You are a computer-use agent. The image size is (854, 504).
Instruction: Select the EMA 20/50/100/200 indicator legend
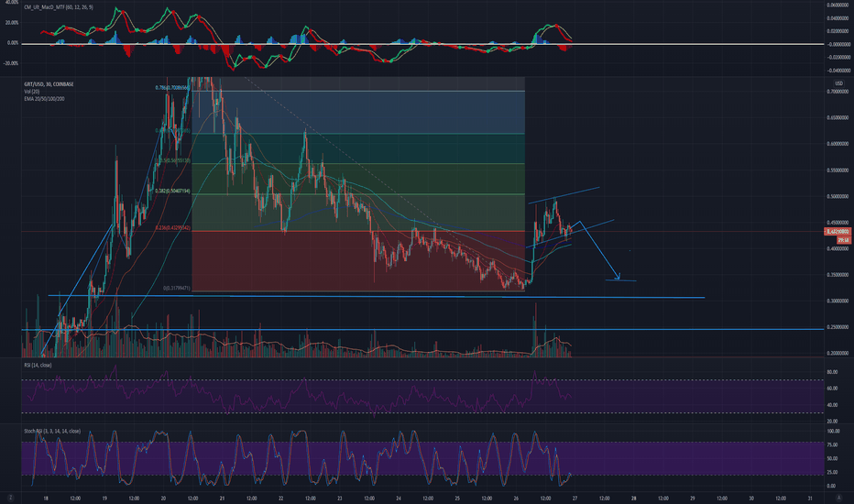coord(44,99)
